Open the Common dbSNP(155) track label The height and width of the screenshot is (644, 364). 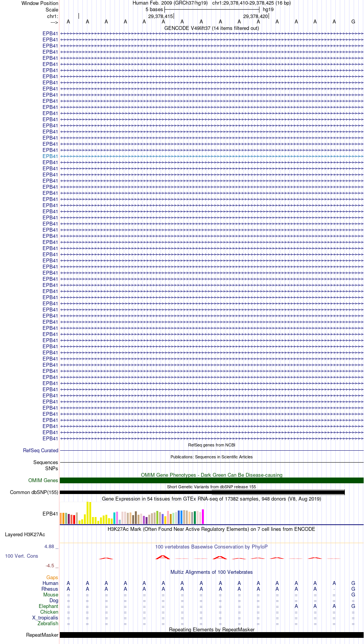pyautogui.click(x=34, y=492)
